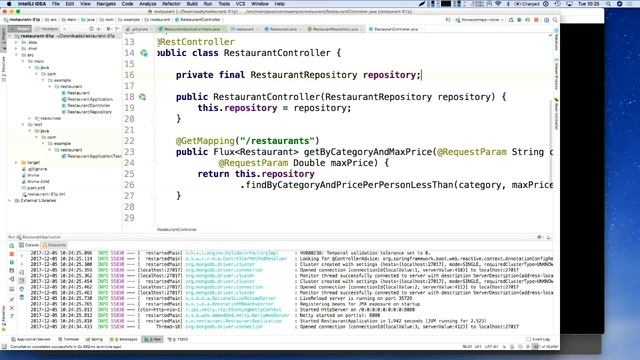
Task: Select RestaurantController class in project tree
Action: coord(86,105)
